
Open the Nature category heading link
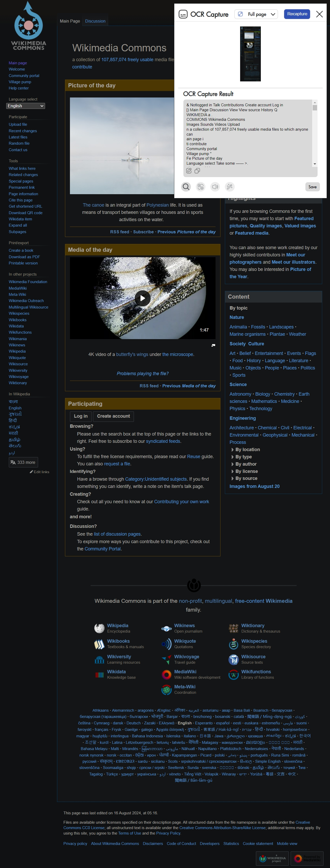click(x=237, y=317)
